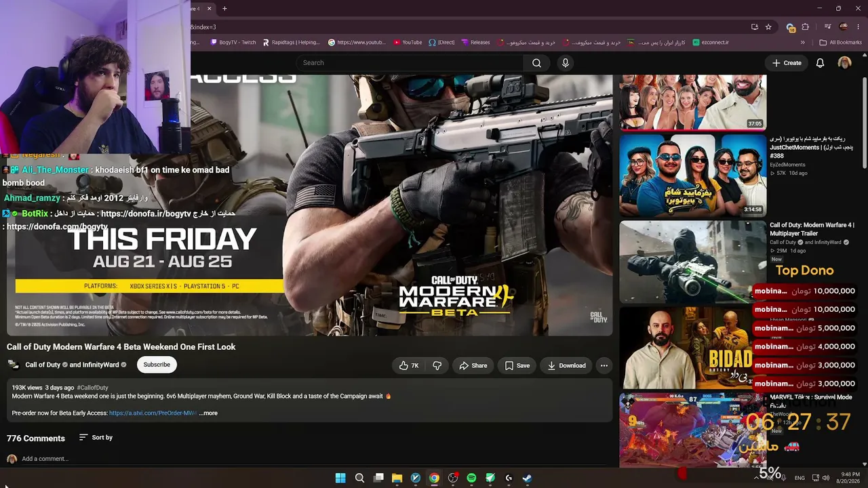Open Modern Warfare 4 Multiplayer Trailer thumbnail
Viewport: 868px width, 488px height.
tap(692, 262)
